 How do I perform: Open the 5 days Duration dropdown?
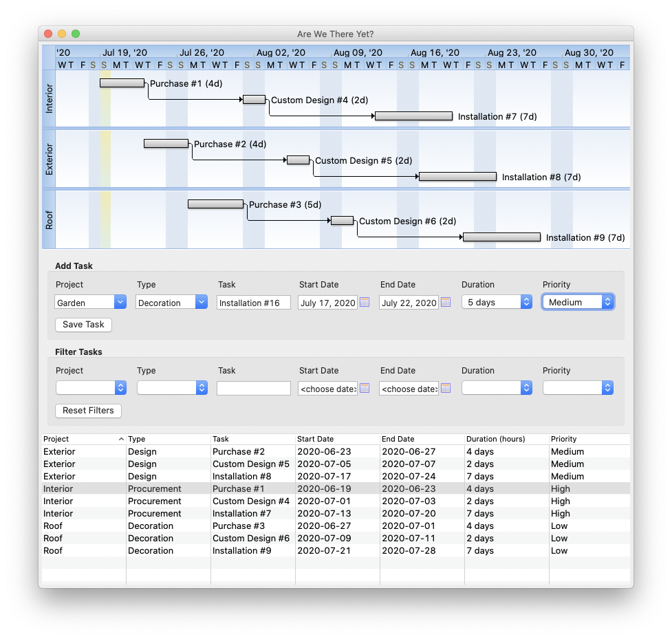(497, 302)
